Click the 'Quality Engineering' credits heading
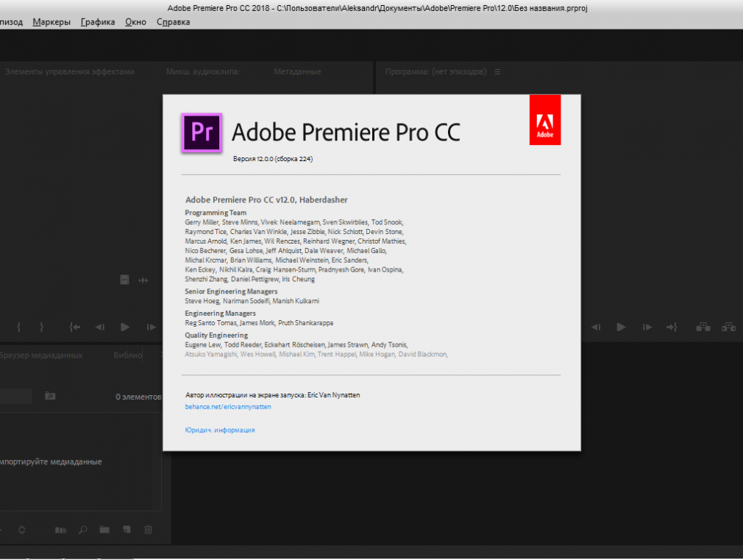This screenshot has height=560, width=743. tap(216, 335)
